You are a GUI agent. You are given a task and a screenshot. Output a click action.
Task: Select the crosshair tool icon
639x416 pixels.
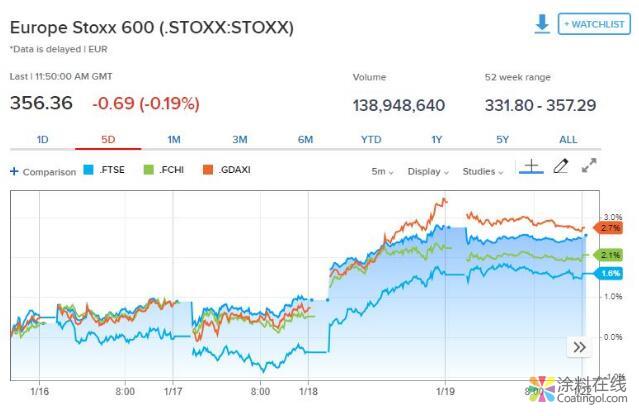click(532, 168)
